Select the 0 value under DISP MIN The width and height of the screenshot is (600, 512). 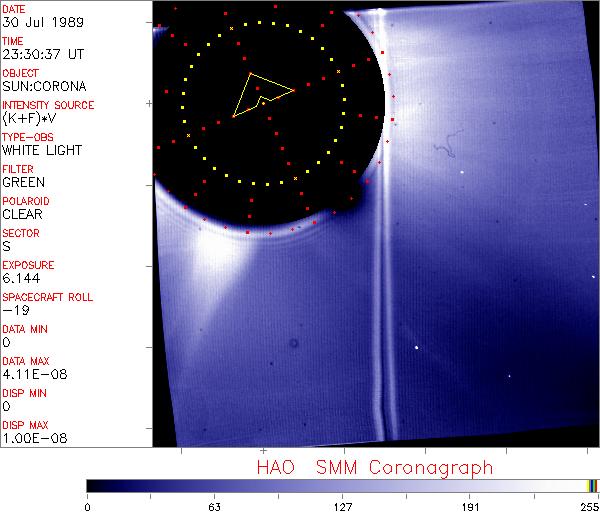[7, 406]
